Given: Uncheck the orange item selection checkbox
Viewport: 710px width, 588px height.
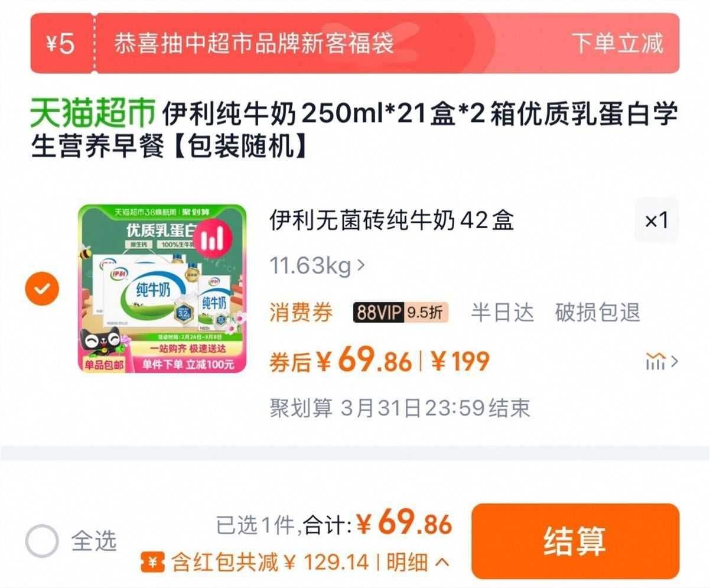Looking at the screenshot, I should pos(43,288).
